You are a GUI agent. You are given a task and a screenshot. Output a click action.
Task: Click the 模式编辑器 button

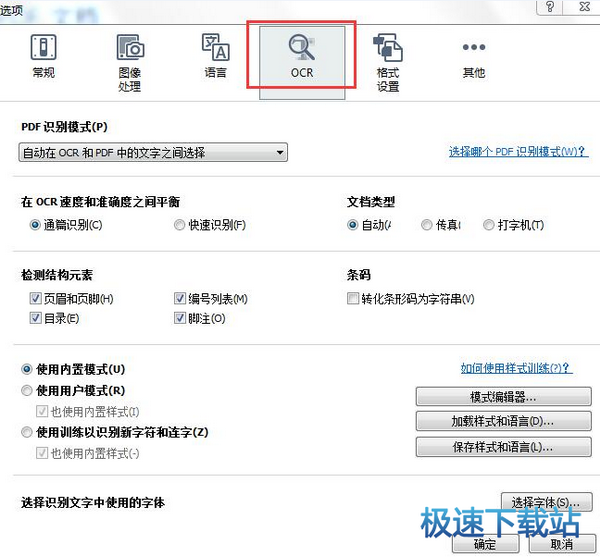point(503,397)
